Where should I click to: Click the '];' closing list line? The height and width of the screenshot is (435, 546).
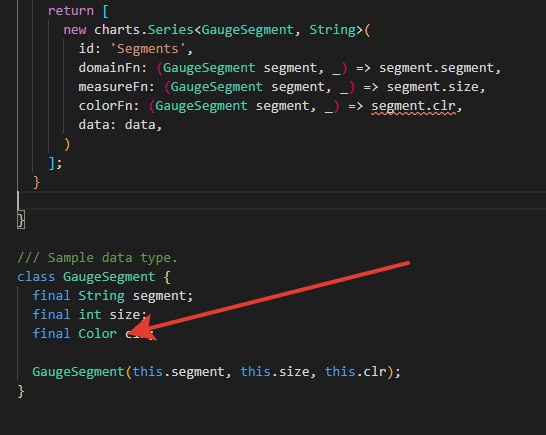click(55, 163)
